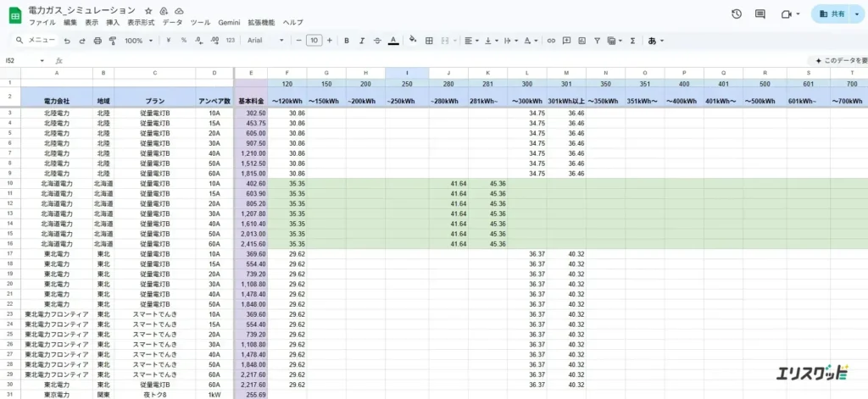Open the あ input tools dropdown
The width and height of the screenshot is (868, 399).
tap(655, 41)
